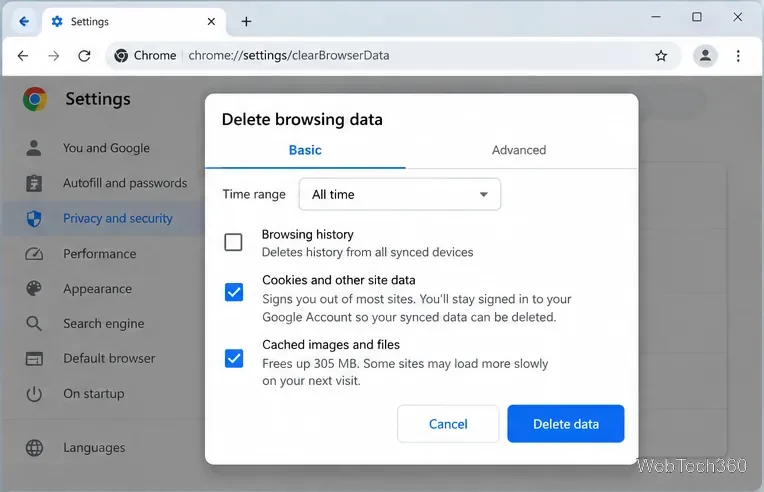Uncheck Cached images and files

(234, 359)
